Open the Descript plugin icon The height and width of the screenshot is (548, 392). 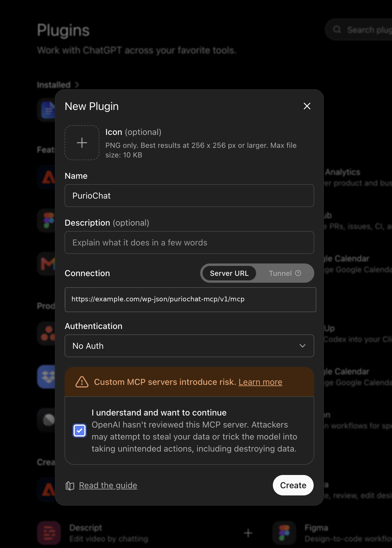49,533
